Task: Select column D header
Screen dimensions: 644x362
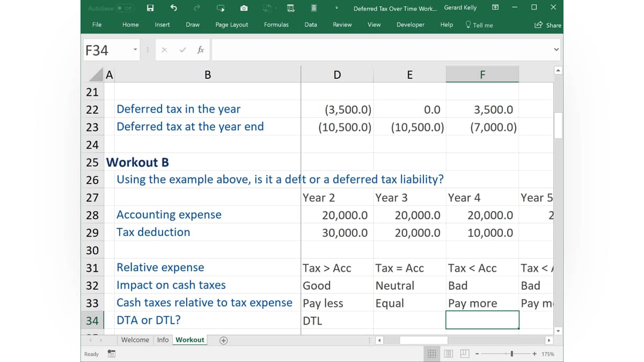Action: point(337,75)
